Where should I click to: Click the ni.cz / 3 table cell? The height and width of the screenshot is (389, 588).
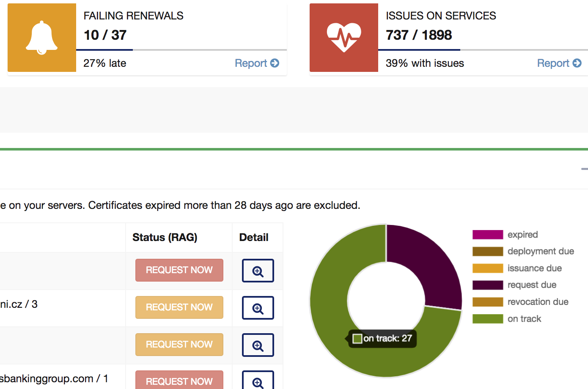pos(63,308)
